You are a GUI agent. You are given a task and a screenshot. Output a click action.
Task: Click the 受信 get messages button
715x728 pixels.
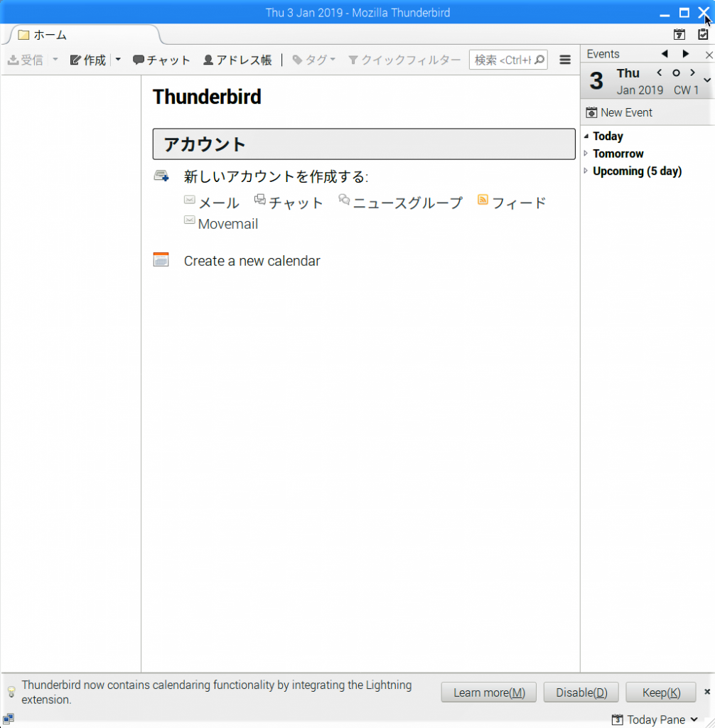(x=26, y=60)
